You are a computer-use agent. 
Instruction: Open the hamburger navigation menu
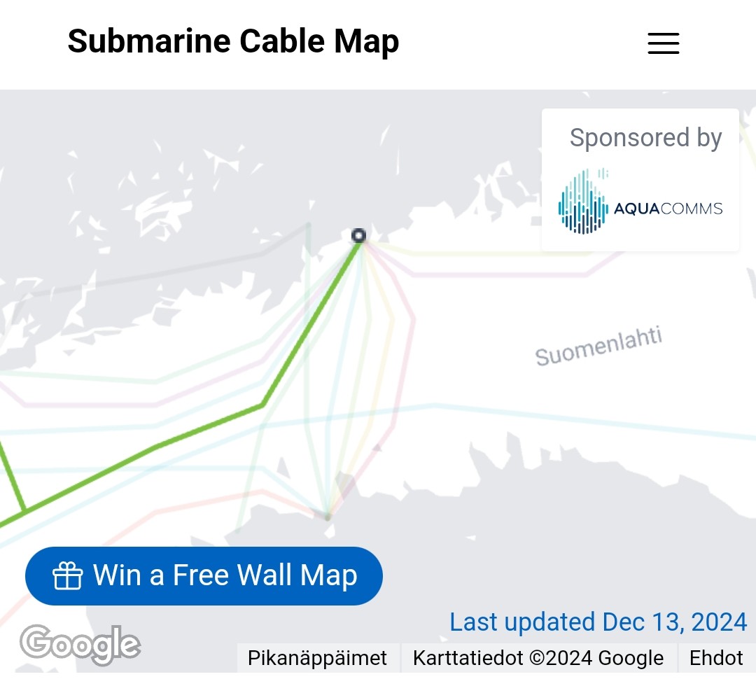pos(663,43)
